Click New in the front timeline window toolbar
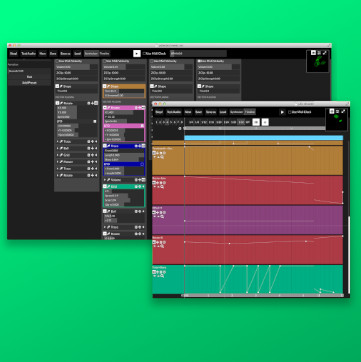Viewport: 361px width, 362px height. [188, 112]
